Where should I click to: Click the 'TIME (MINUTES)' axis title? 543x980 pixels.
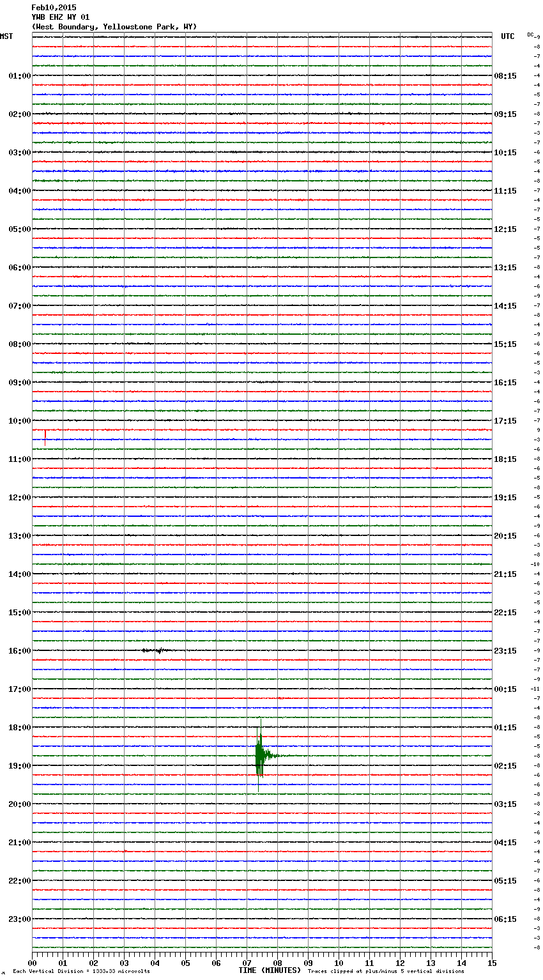(270, 970)
